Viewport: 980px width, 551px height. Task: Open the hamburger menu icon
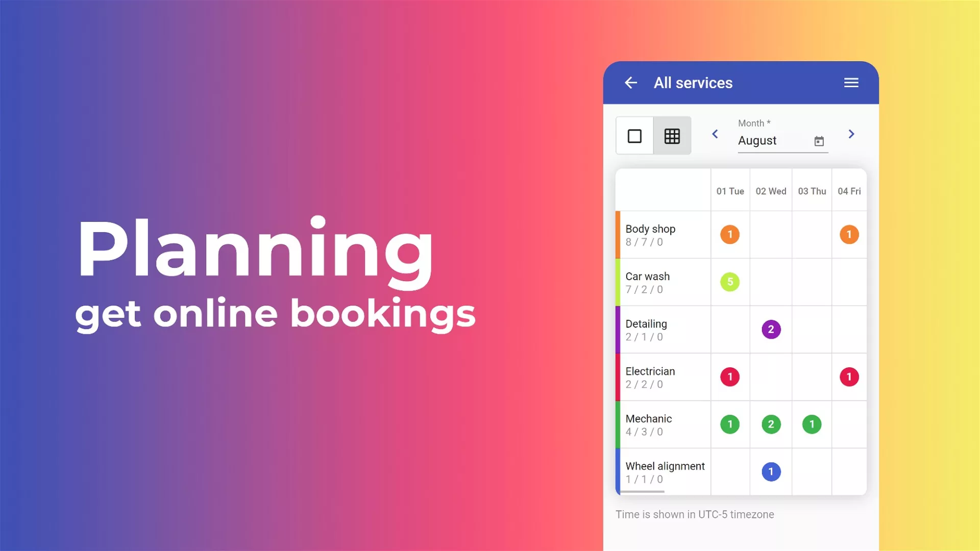[x=851, y=83]
